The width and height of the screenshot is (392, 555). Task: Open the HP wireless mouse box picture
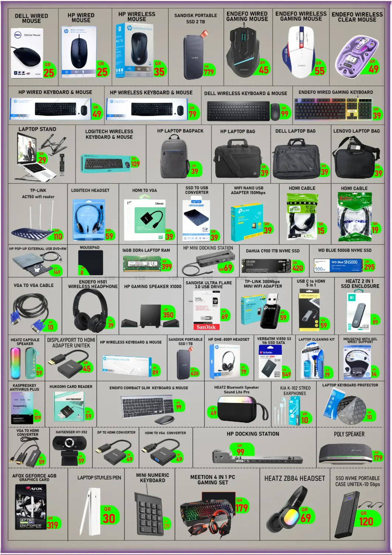134,50
